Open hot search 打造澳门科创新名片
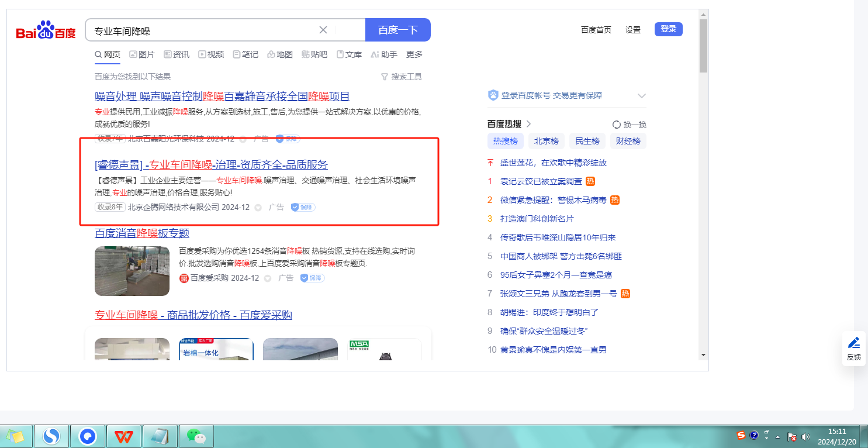 [537, 219]
